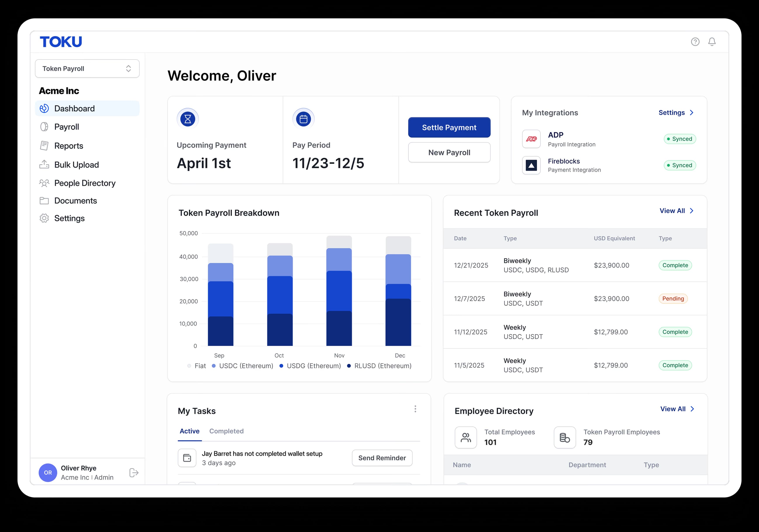Click chevron next to integrations Settings
This screenshot has width=759, height=532.
click(x=692, y=113)
